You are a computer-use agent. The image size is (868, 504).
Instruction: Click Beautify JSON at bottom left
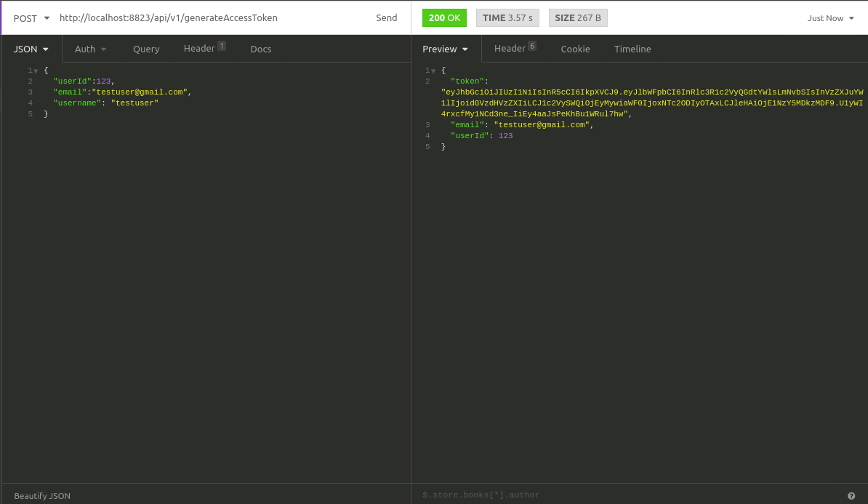click(41, 495)
